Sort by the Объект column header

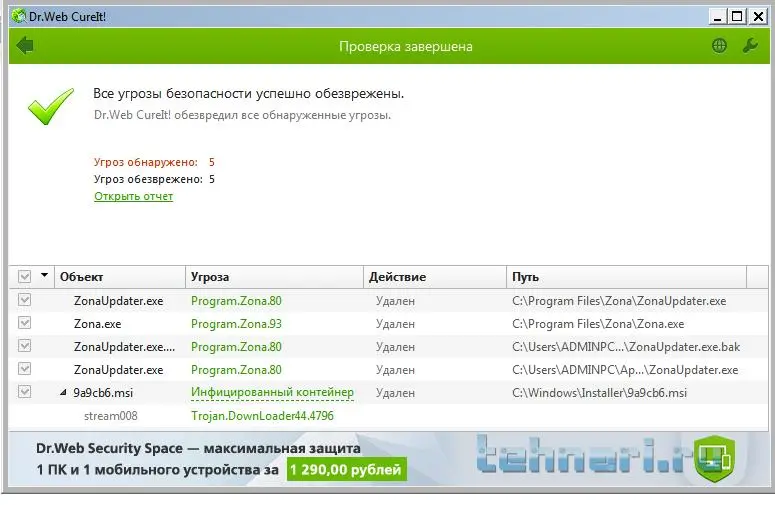tap(120, 277)
